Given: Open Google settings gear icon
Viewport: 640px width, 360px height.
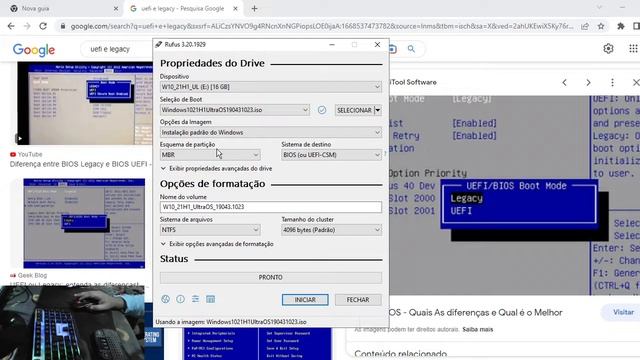Looking at the screenshot, I should 608,49.
